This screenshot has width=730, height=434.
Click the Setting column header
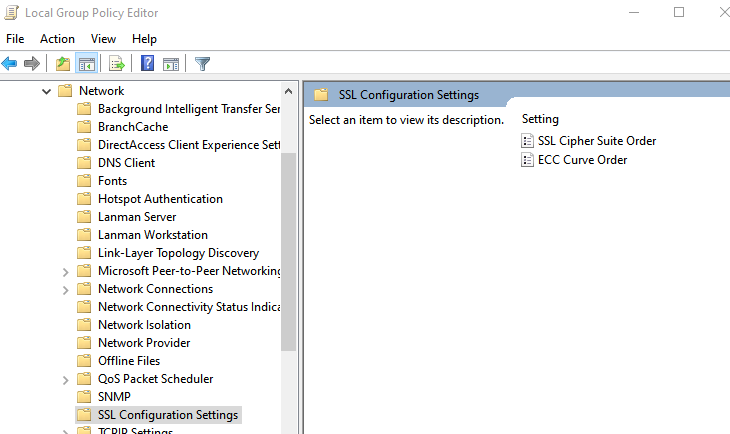pos(540,119)
